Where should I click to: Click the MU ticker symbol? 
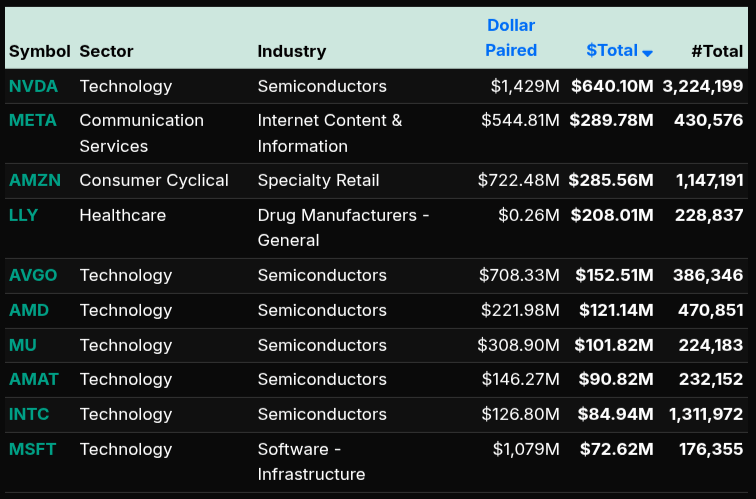(23, 345)
